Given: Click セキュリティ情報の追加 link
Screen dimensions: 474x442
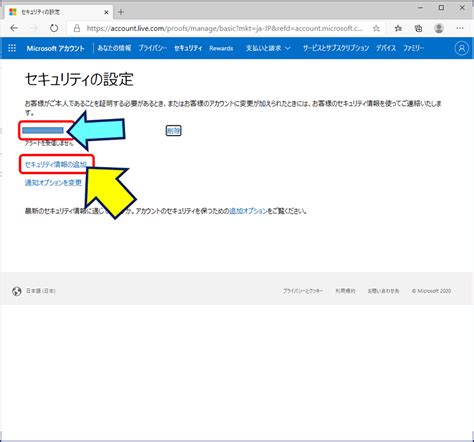Looking at the screenshot, I should pyautogui.click(x=56, y=164).
